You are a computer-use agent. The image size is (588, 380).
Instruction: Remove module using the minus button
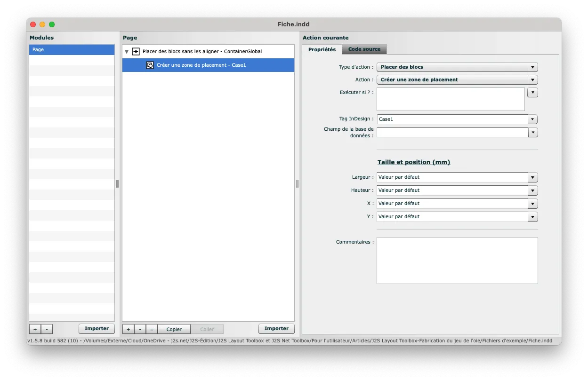pyautogui.click(x=47, y=329)
